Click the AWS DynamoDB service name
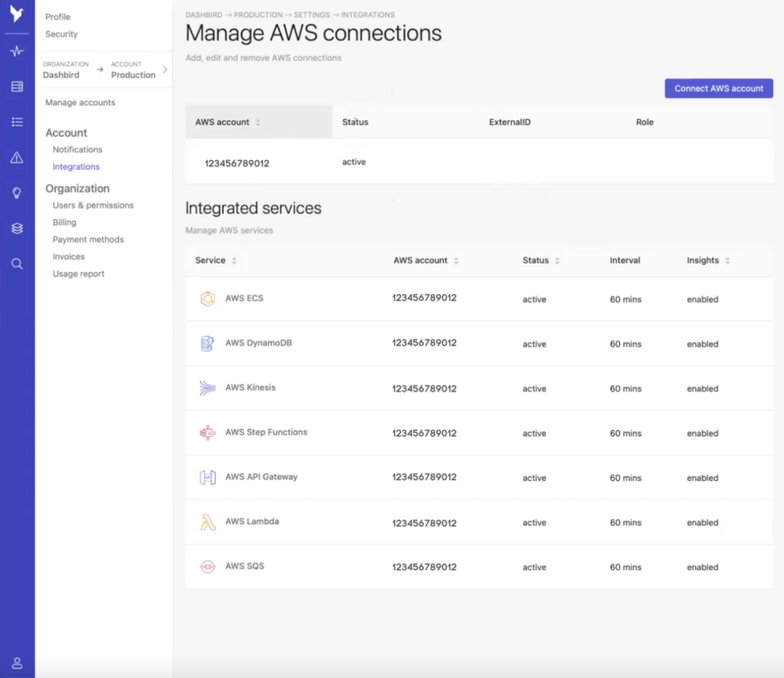The width and height of the screenshot is (784, 678). [259, 342]
